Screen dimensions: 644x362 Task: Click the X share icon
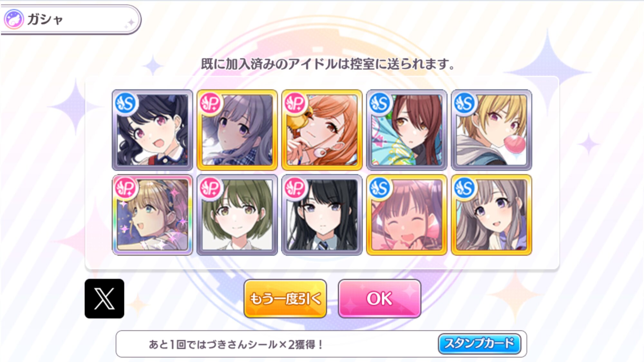[x=104, y=299]
